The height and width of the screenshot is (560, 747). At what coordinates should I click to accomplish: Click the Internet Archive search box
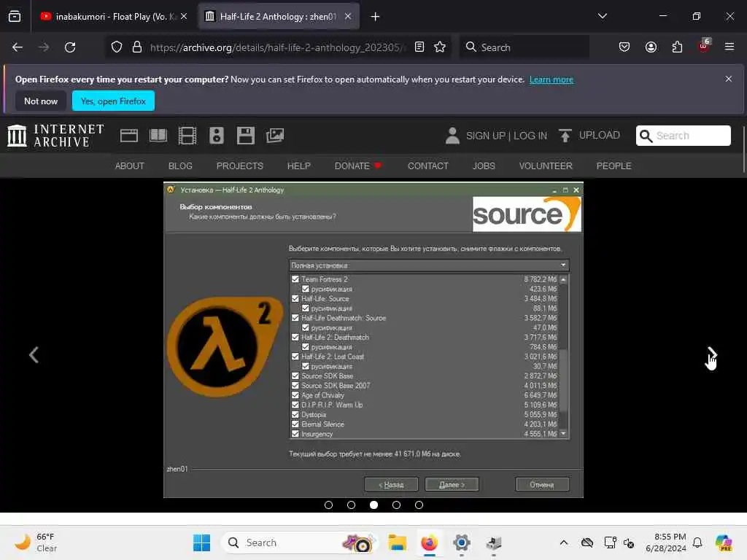click(683, 136)
